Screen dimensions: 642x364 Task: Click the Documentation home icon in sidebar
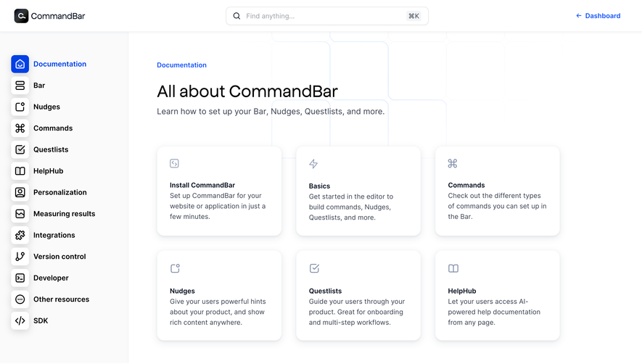pos(20,64)
